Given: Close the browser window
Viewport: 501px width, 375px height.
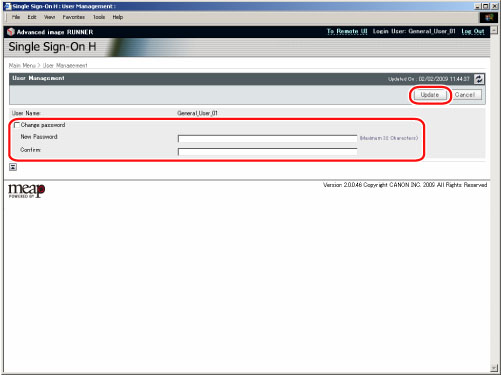Looking at the screenshot, I should [494, 6].
